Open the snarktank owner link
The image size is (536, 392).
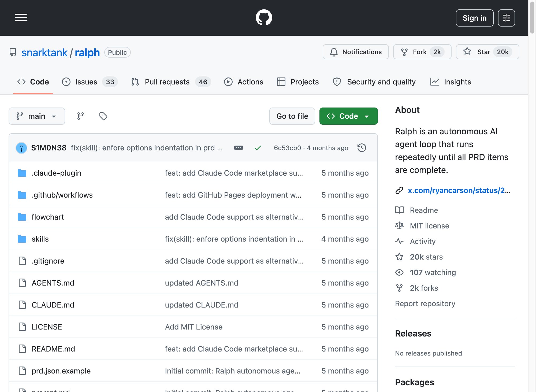(x=44, y=53)
